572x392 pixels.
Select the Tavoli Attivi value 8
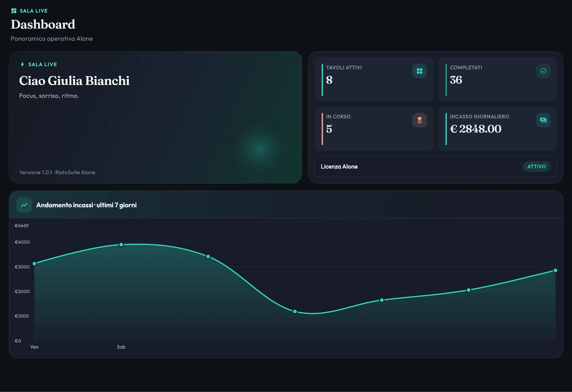(329, 80)
